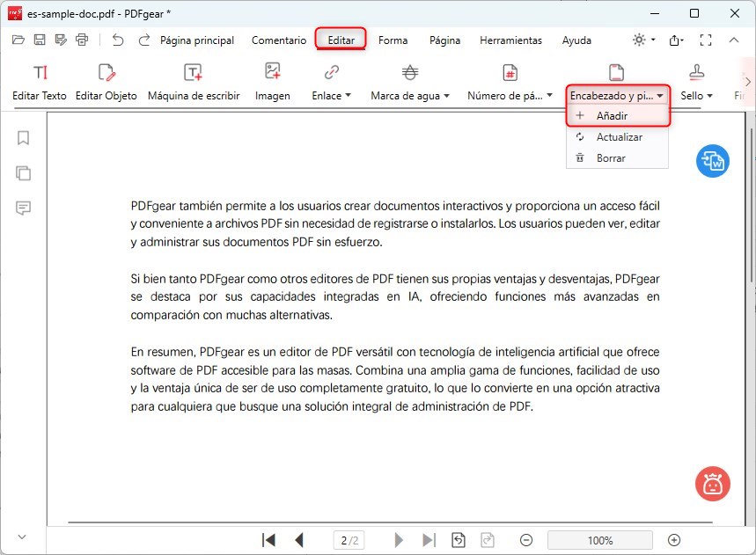The width and height of the screenshot is (756, 555).
Task: Open the red AI chatbot assistant button
Action: pyautogui.click(x=713, y=484)
